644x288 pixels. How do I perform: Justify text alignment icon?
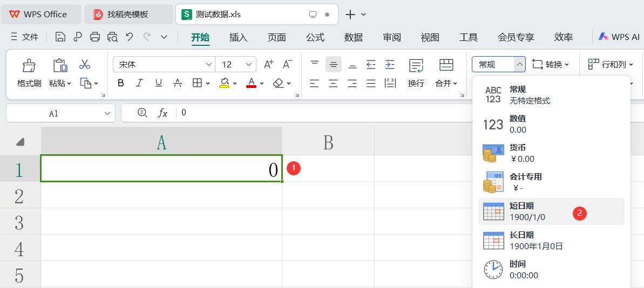pos(371,83)
